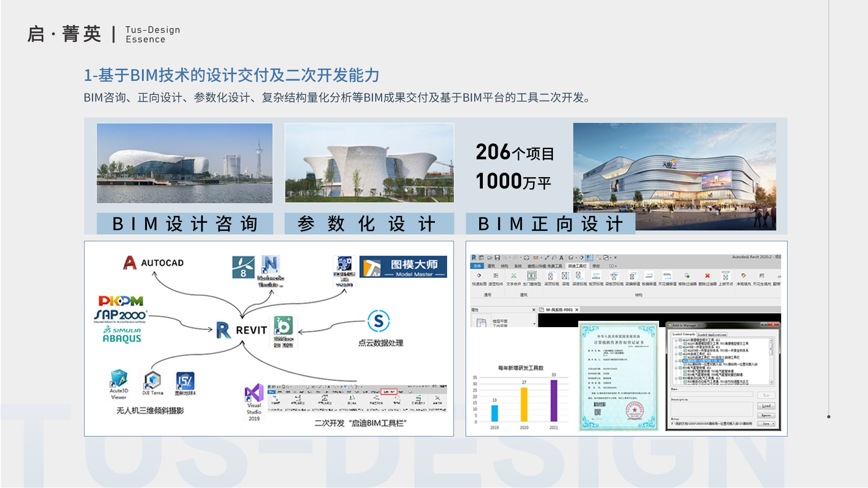Click the DJI Terra shortcut icon
This screenshot has width=868, height=488.
(x=152, y=380)
